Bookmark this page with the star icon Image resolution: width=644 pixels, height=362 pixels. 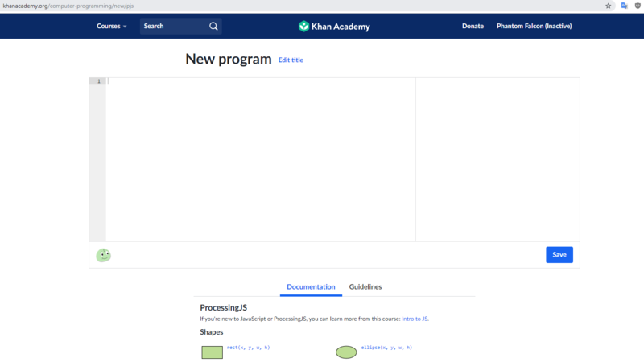coord(609,6)
